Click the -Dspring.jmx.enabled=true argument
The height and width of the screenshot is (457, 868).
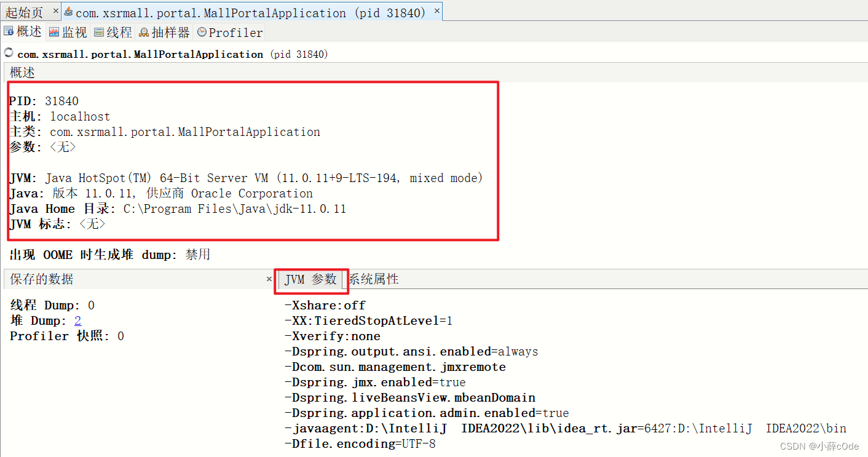tap(375, 382)
